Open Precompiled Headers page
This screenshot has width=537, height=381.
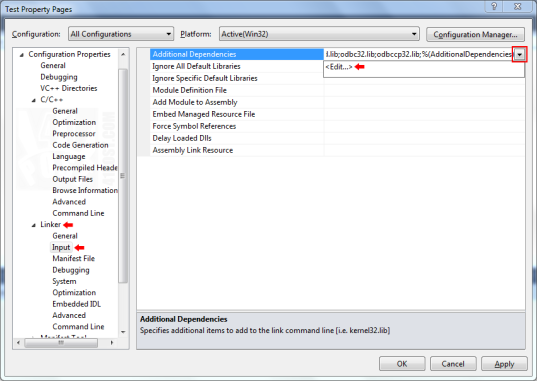click(85, 168)
